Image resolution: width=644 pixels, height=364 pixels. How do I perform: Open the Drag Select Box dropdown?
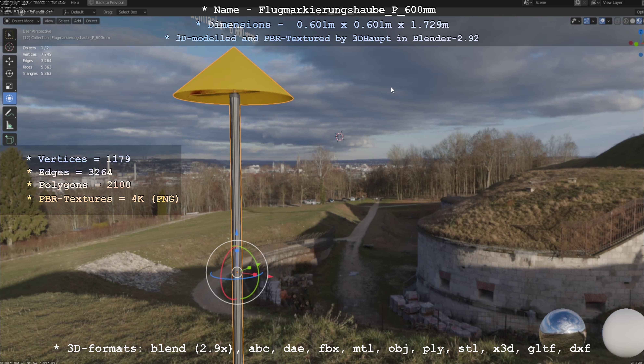[x=132, y=12]
